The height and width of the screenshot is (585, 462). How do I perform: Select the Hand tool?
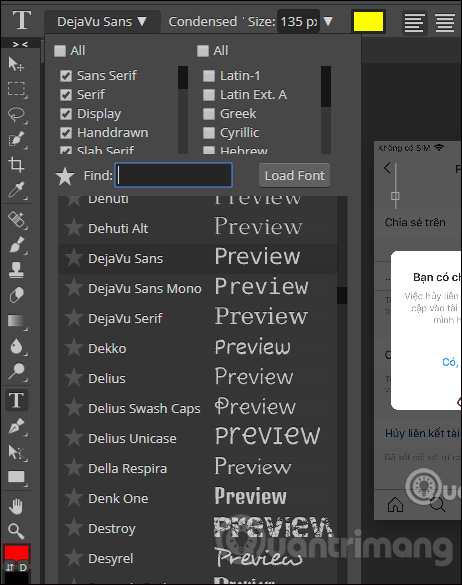click(16, 506)
